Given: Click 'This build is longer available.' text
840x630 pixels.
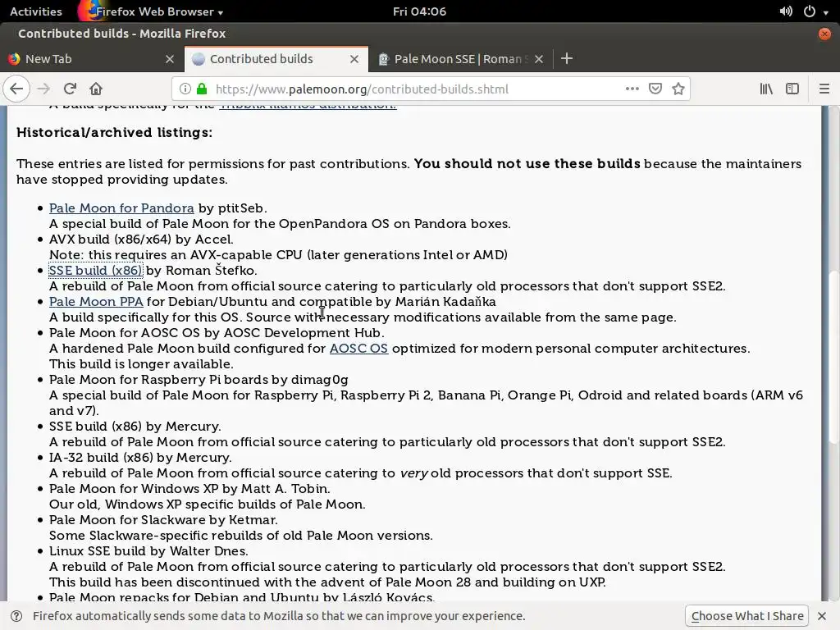Looking at the screenshot, I should 141,364.
